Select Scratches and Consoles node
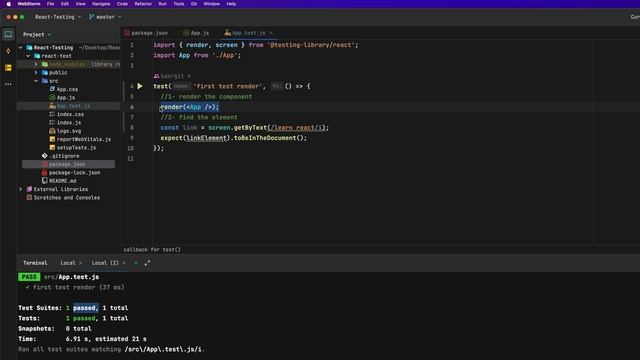 pyautogui.click(x=67, y=198)
